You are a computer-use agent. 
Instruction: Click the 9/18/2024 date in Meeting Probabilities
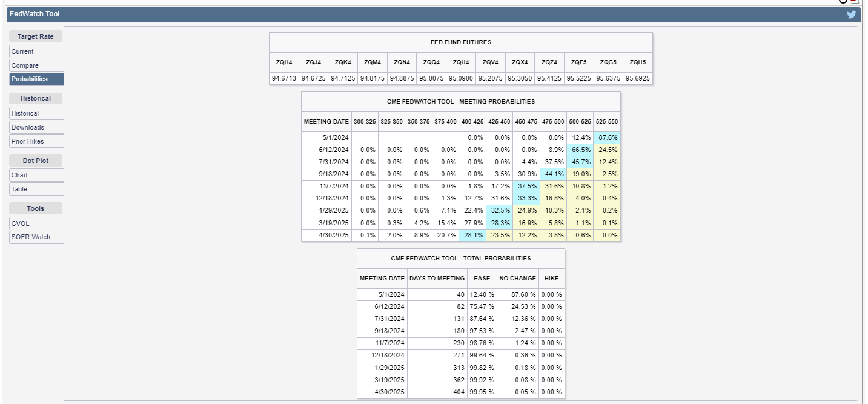[326, 174]
